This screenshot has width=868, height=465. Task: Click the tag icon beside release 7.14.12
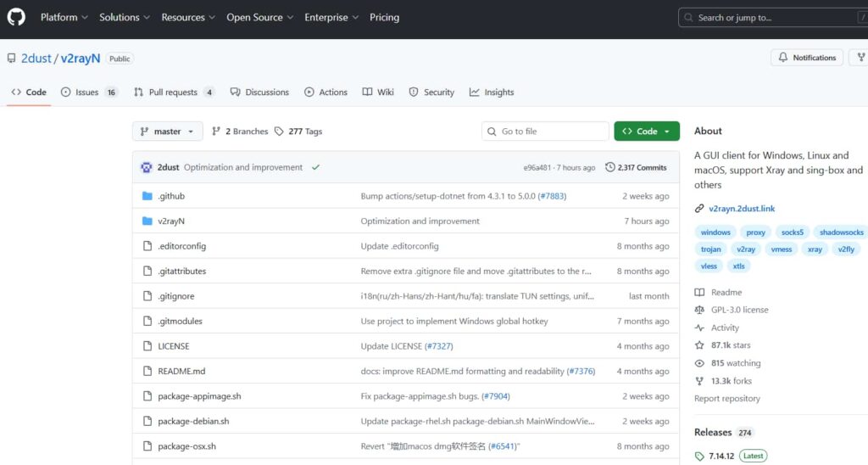(699, 457)
